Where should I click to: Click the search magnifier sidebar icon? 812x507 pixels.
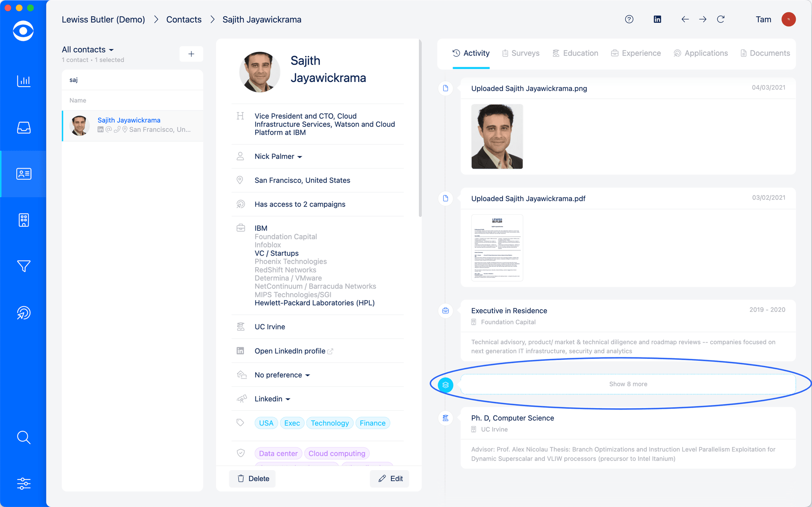tap(24, 437)
